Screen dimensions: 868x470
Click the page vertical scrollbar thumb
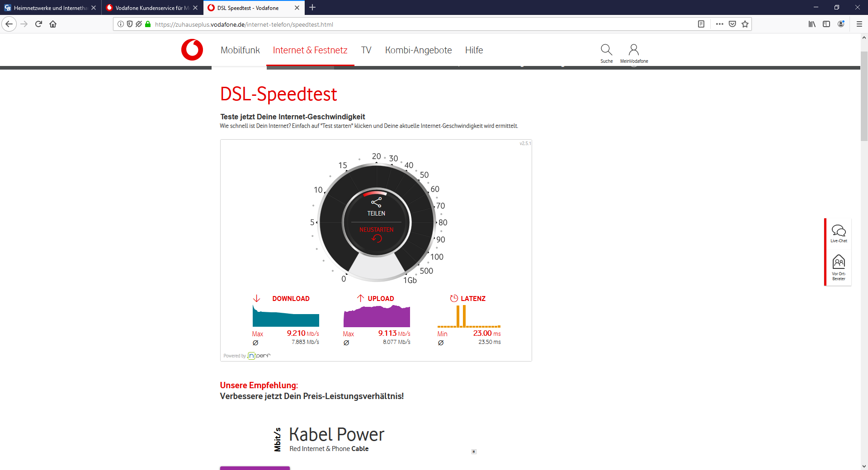(864, 96)
